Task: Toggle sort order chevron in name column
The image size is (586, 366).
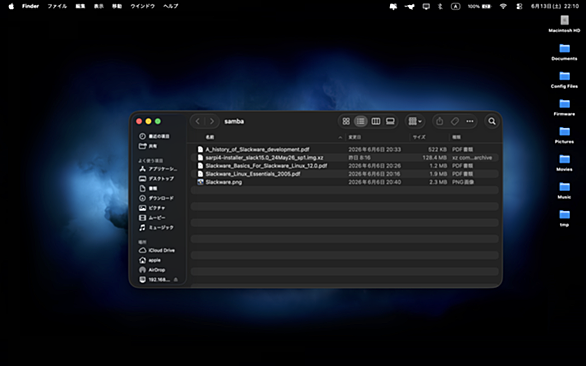Action: pyautogui.click(x=340, y=137)
